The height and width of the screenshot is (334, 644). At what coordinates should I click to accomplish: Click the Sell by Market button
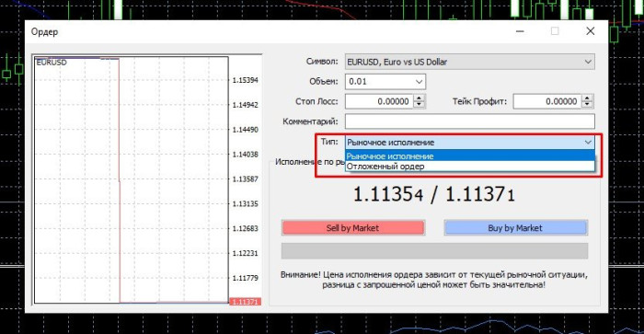[352, 228]
